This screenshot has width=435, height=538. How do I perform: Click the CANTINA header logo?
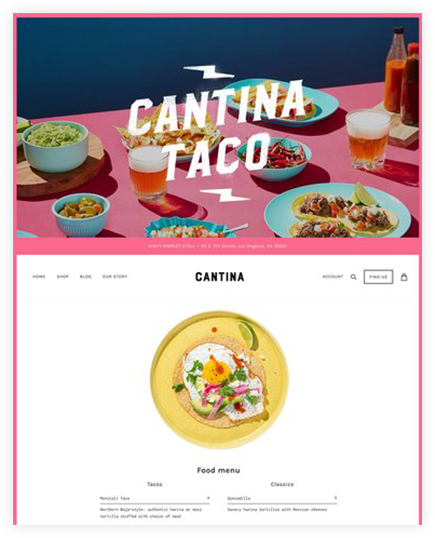tap(220, 277)
